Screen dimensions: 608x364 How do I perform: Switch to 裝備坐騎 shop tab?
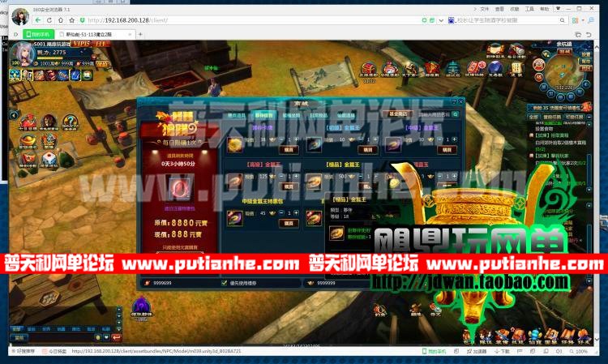point(291,115)
